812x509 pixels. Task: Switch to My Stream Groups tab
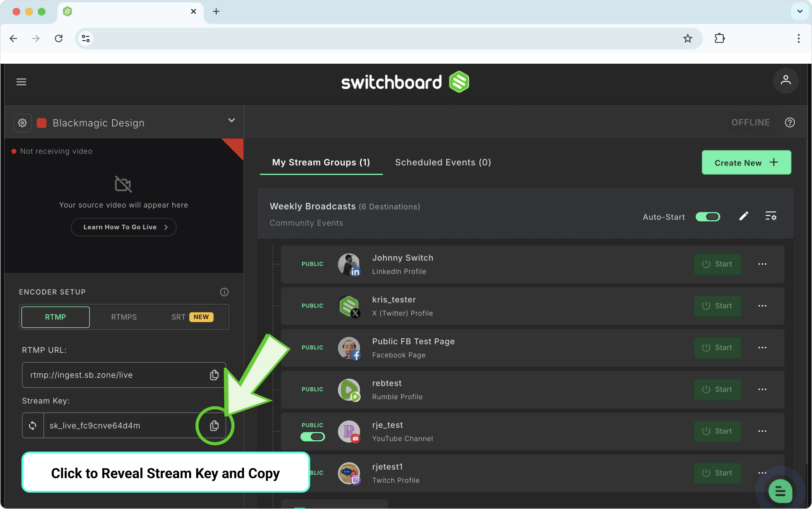point(321,163)
